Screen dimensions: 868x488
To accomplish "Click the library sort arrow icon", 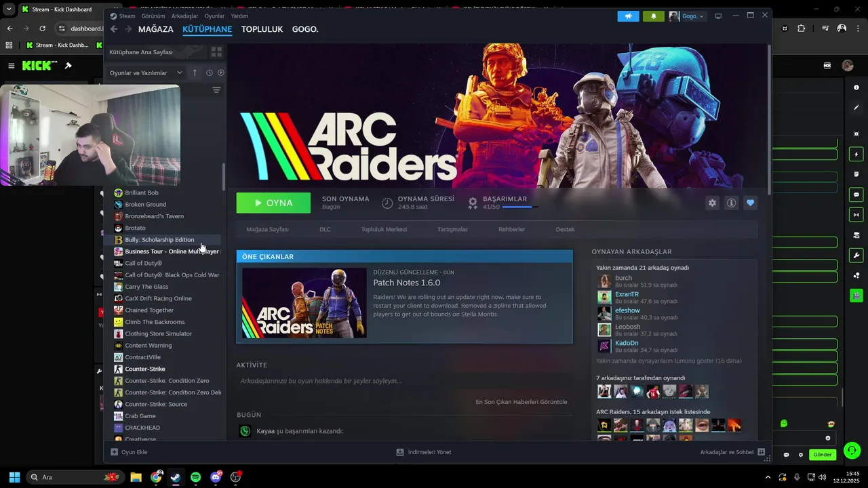I will pos(195,73).
